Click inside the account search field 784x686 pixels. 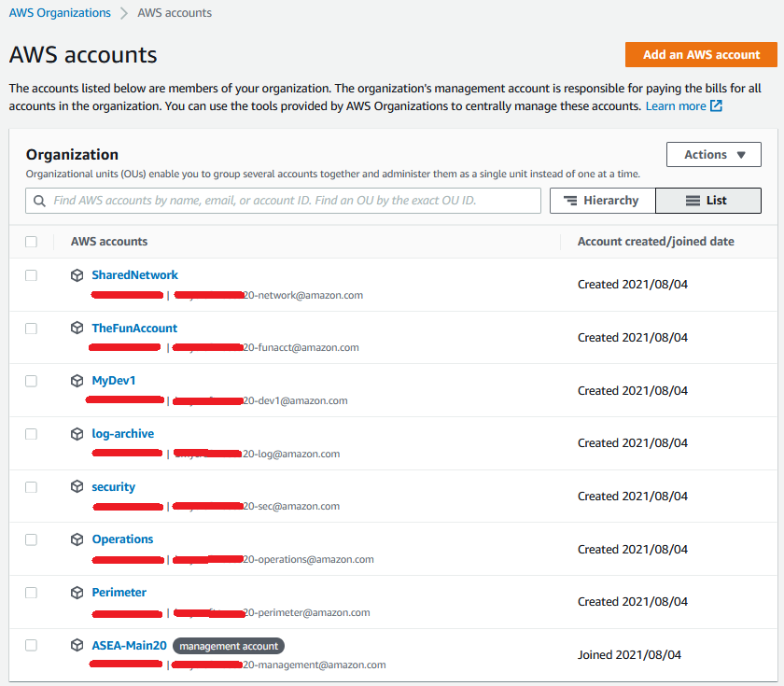coord(280,200)
